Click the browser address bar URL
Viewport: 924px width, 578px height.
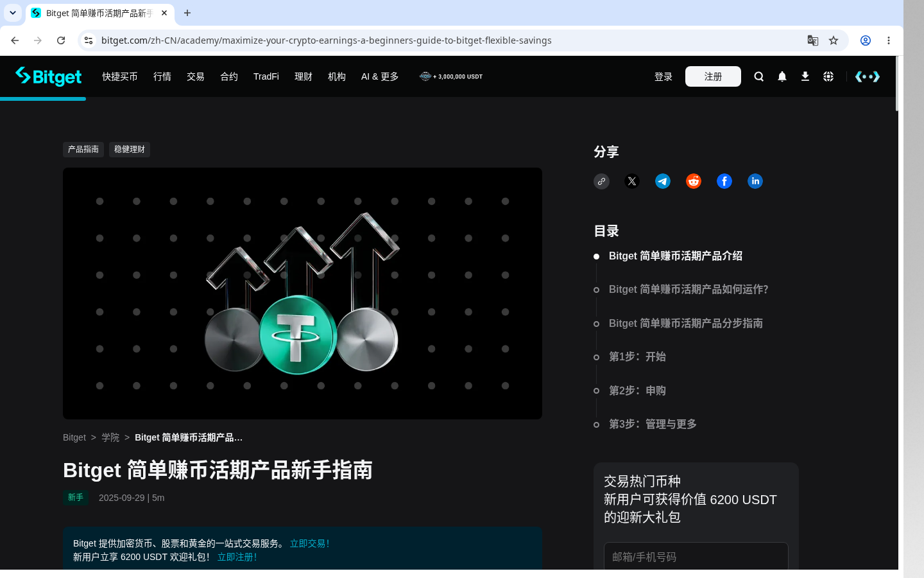click(x=326, y=40)
